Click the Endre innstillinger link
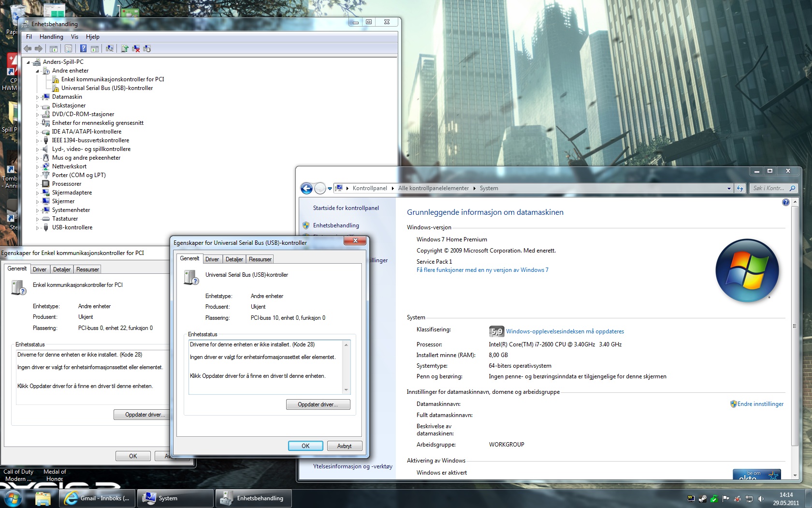The width and height of the screenshot is (812, 508). point(760,404)
